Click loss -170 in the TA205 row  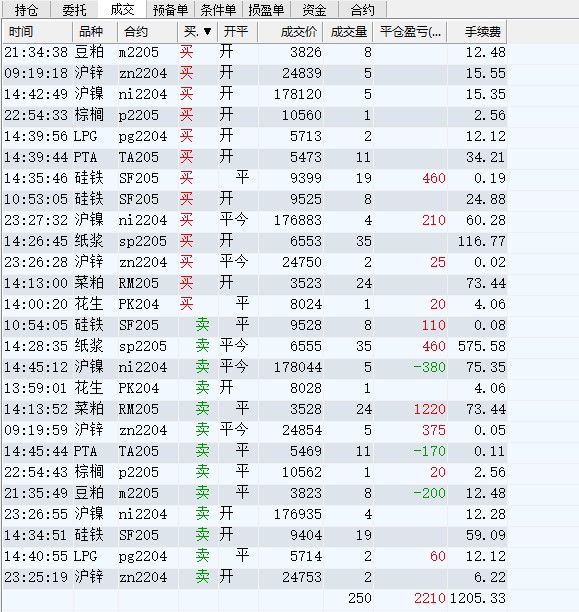[429, 451]
